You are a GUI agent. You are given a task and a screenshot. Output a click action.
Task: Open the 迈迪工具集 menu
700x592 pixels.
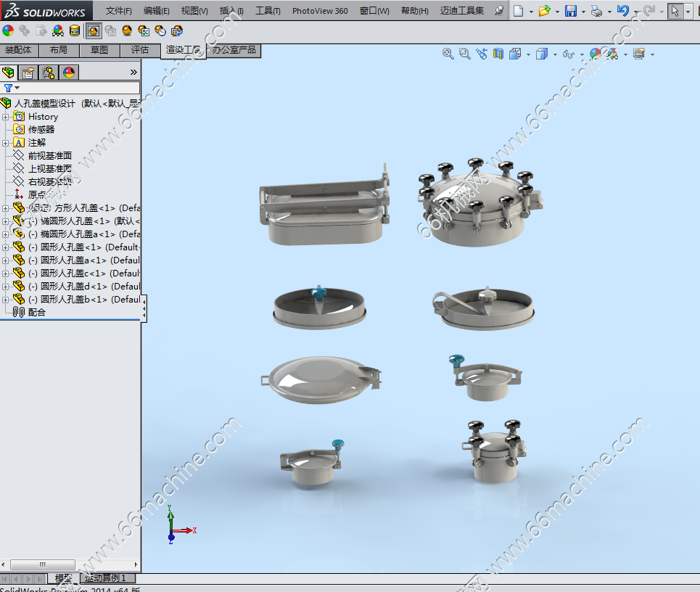coord(462,11)
